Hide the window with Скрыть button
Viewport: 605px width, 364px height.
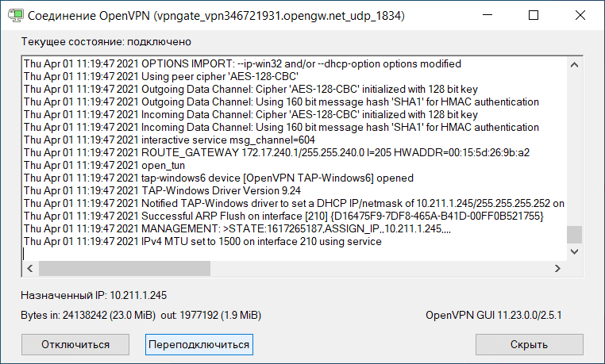pyautogui.click(x=528, y=344)
